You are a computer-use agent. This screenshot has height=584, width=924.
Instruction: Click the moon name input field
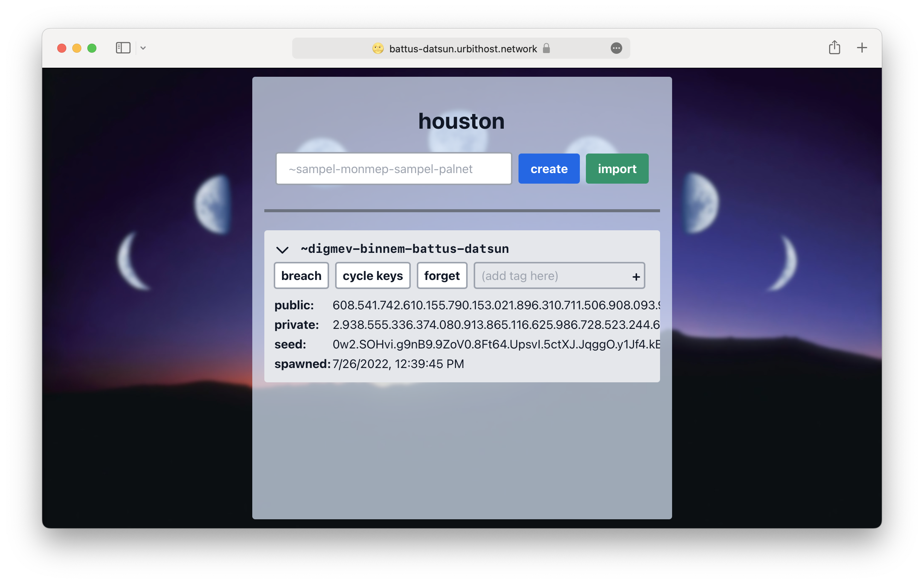[x=394, y=169]
